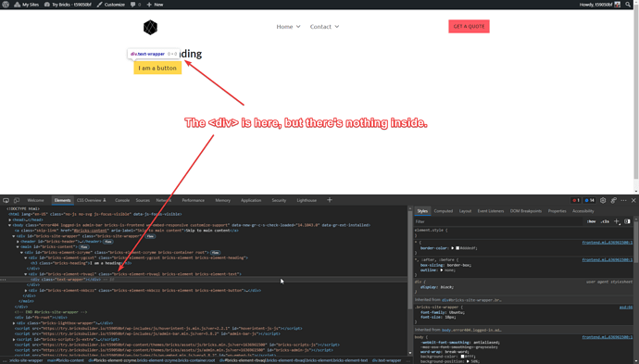Open the Home navigation dropdown
The image size is (639, 364).
pos(288,27)
